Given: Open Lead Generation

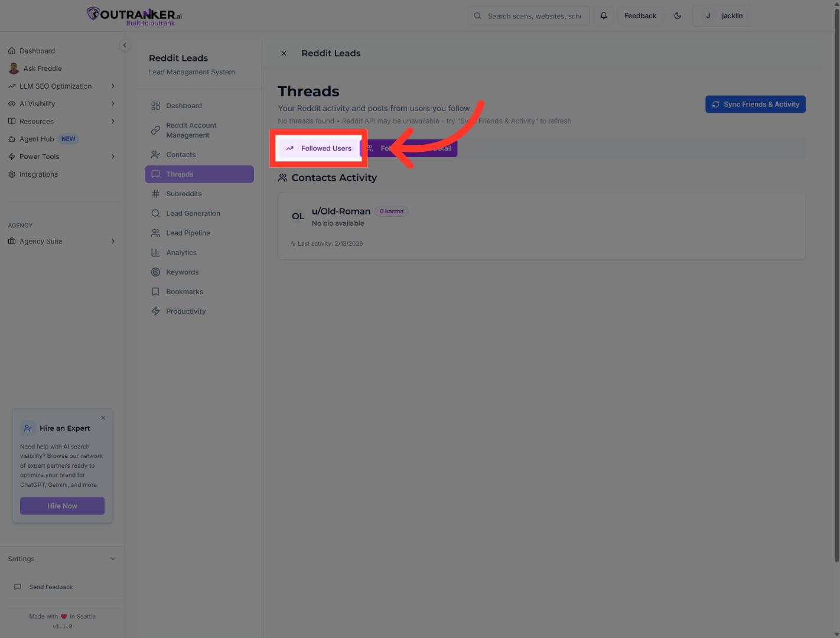Looking at the screenshot, I should [x=199, y=213].
